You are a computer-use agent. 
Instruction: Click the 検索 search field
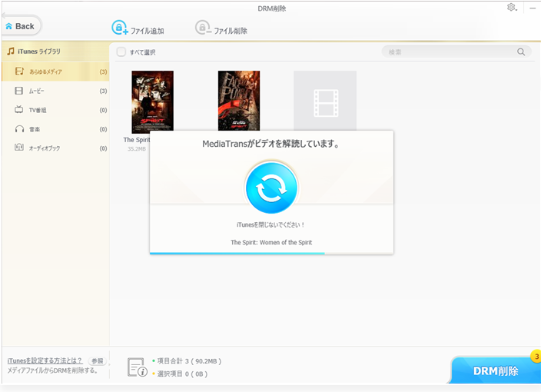tap(456, 52)
